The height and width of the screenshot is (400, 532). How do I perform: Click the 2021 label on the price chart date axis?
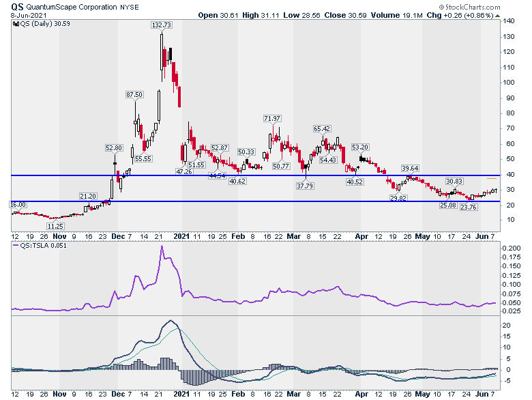click(x=181, y=236)
